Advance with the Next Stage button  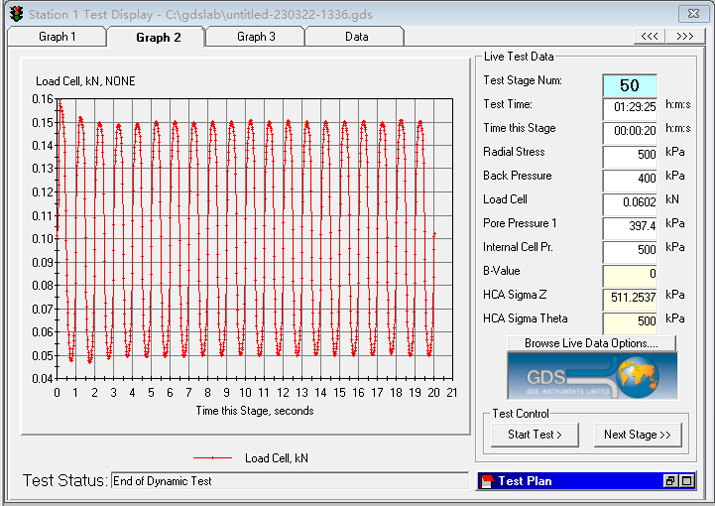tap(637, 434)
